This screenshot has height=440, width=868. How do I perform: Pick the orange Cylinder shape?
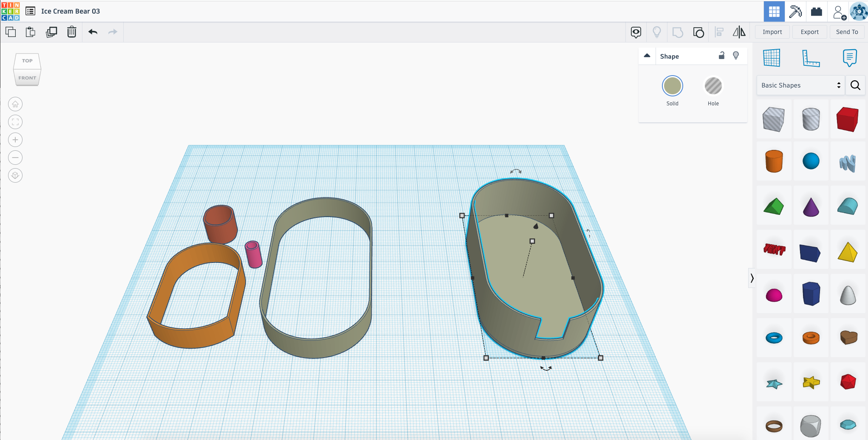(x=774, y=161)
